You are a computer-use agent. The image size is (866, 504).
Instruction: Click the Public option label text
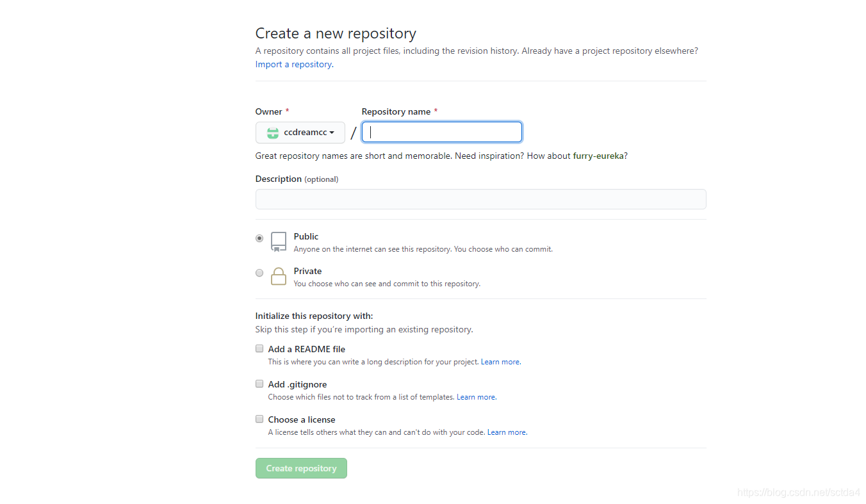(306, 236)
